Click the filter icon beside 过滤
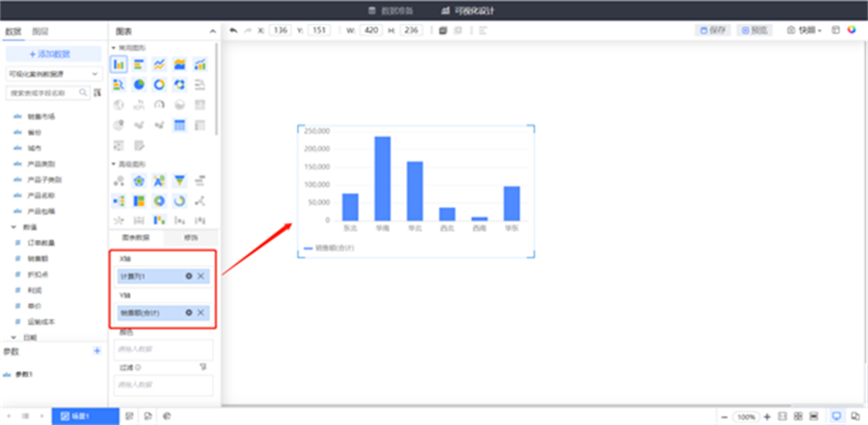The width and height of the screenshot is (868, 425). point(203,366)
